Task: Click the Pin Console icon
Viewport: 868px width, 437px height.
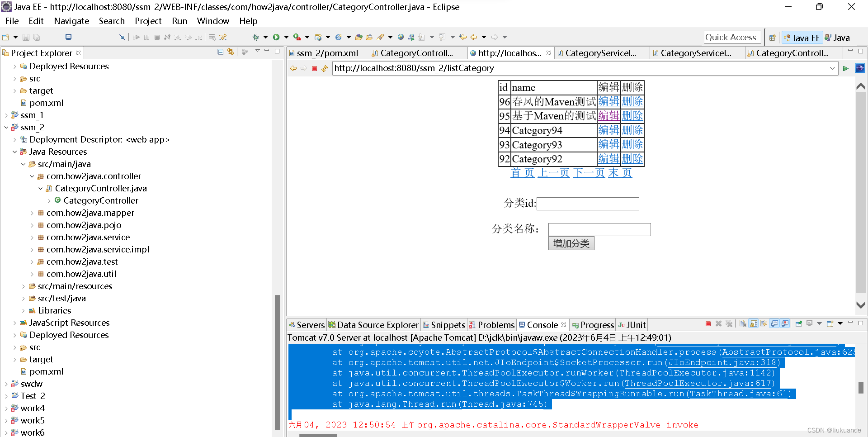Action: coord(799,324)
